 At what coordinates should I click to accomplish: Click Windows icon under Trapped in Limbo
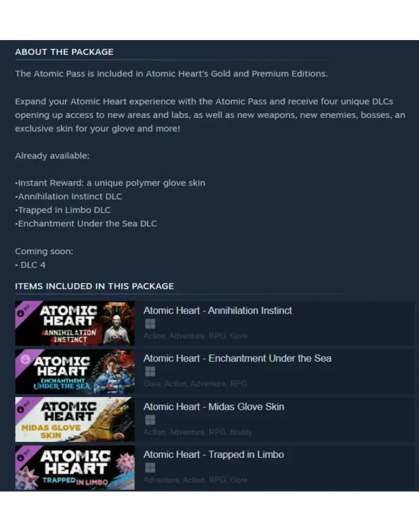pos(150,468)
